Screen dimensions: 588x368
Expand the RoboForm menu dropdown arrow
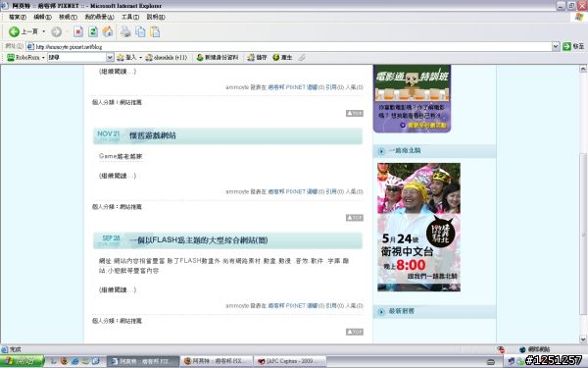pos(43,58)
